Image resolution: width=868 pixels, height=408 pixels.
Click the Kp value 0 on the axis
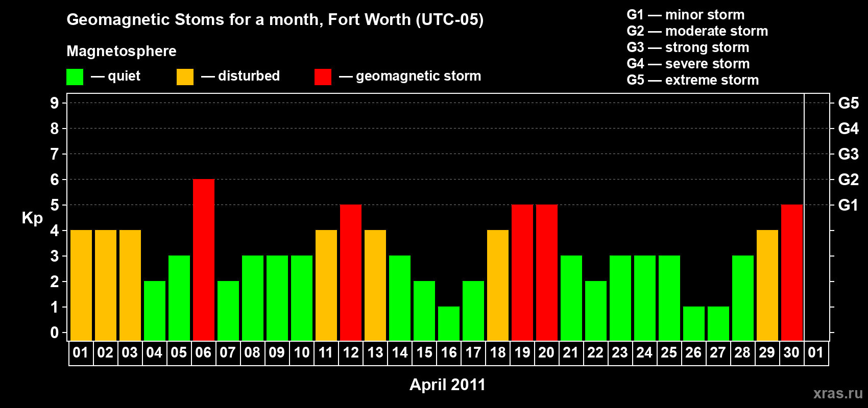click(55, 333)
